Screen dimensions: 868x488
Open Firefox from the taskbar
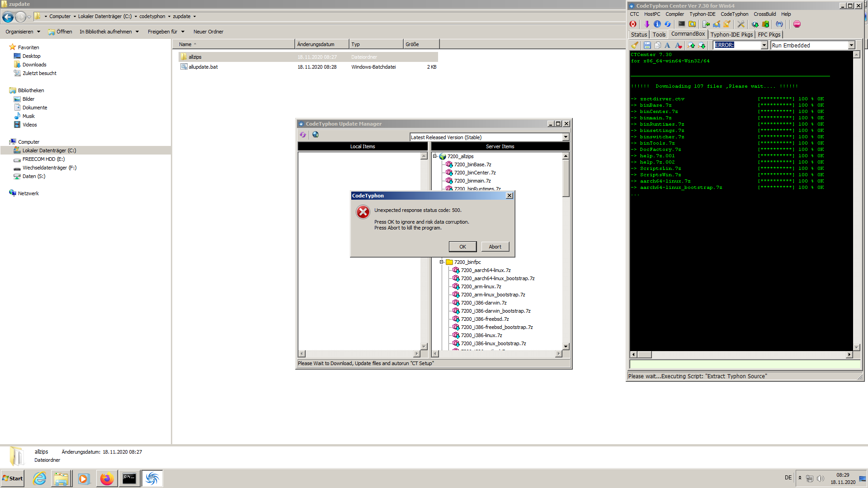point(107,479)
